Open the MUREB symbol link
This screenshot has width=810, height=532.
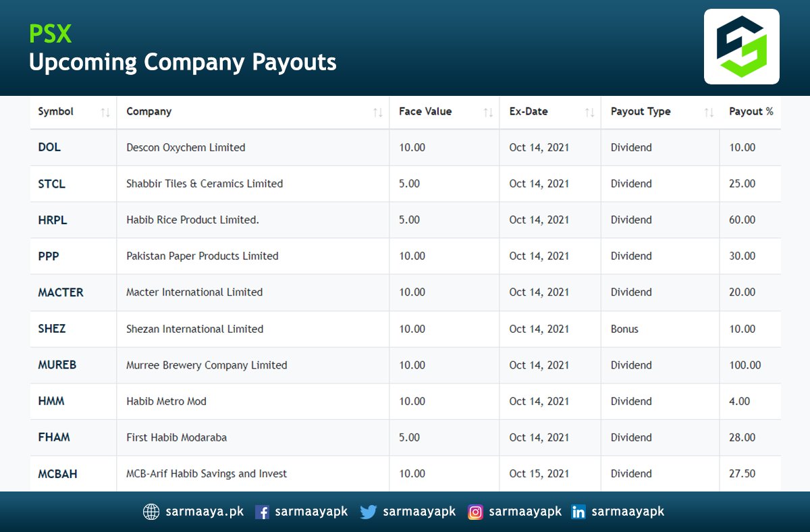point(57,365)
